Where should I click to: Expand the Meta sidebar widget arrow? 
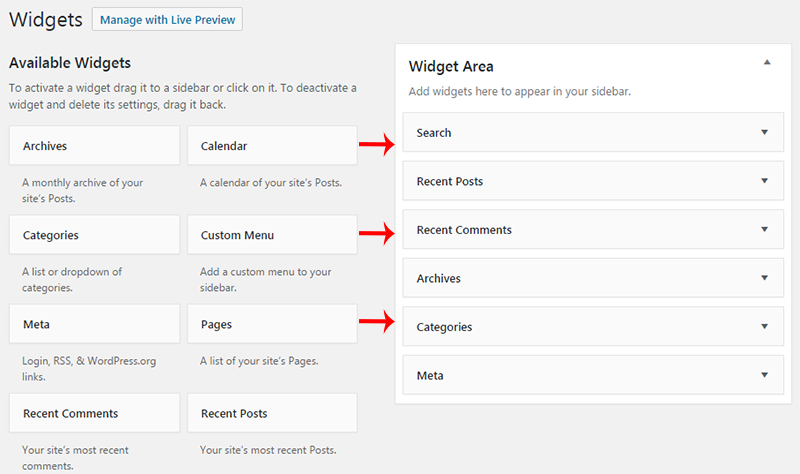pos(764,375)
